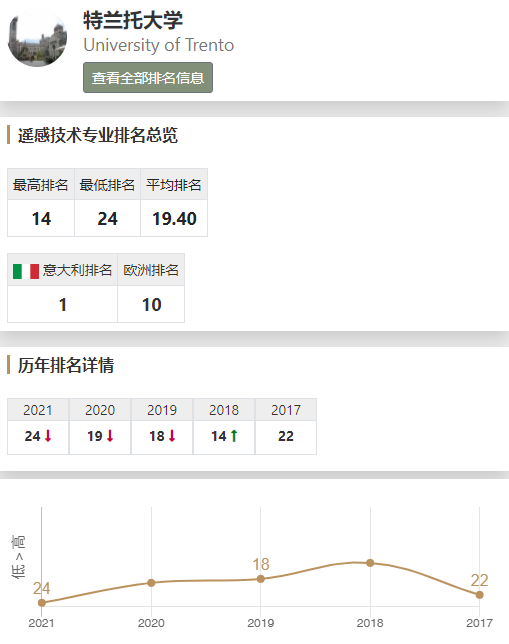The height and width of the screenshot is (644, 509).
Task: Click the red down arrow beside 18
Action: [172, 436]
